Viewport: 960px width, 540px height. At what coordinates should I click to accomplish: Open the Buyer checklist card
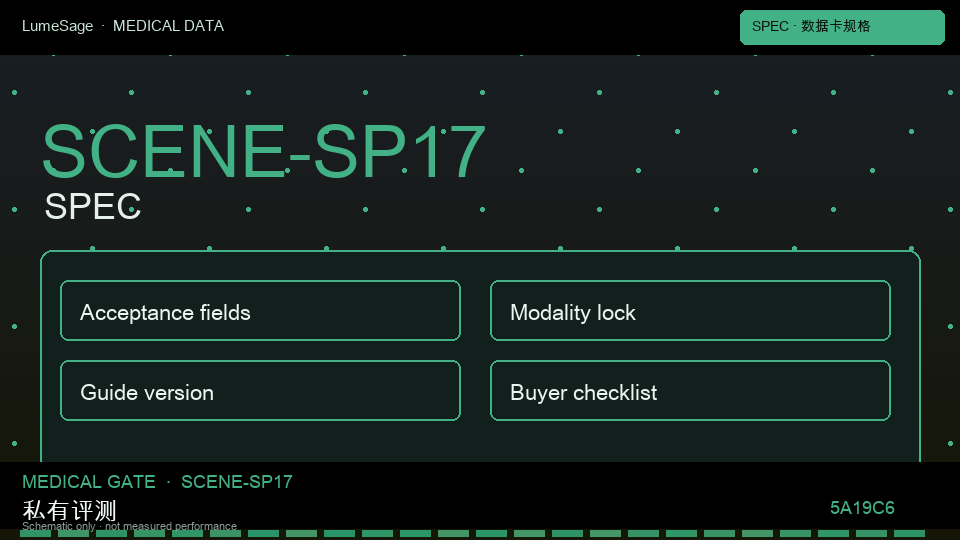690,391
